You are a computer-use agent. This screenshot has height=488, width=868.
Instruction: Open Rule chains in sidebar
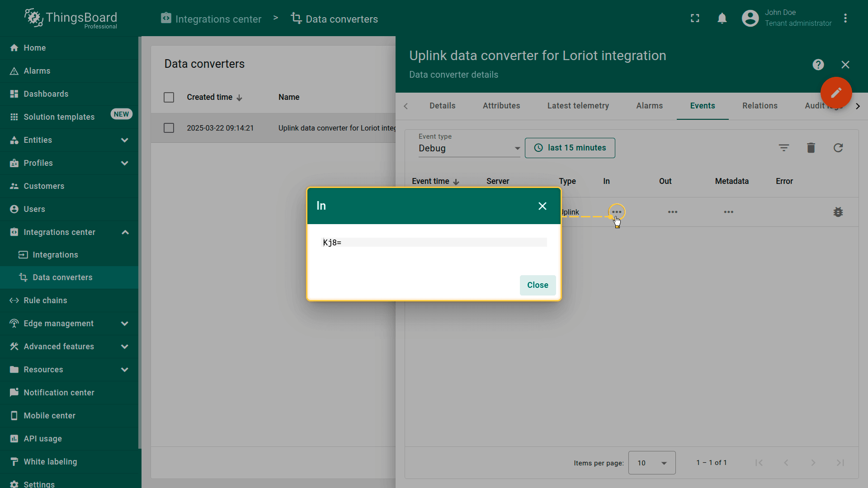tap(45, 300)
